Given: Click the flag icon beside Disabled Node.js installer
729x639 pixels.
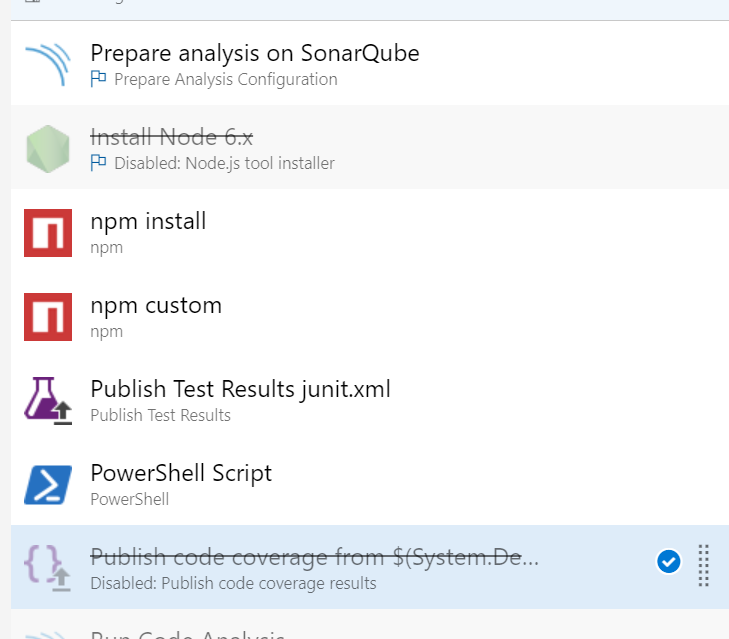Looking at the screenshot, I should [x=98, y=163].
